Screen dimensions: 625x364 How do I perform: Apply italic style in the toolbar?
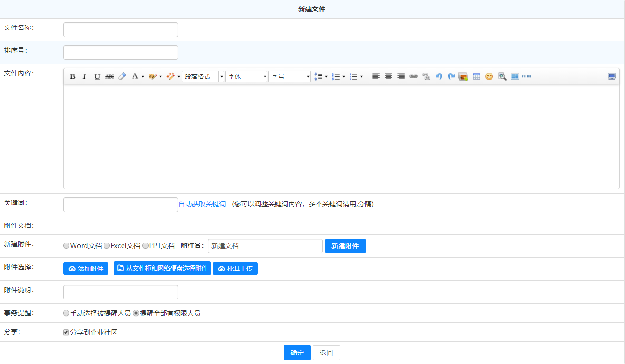[x=85, y=76]
